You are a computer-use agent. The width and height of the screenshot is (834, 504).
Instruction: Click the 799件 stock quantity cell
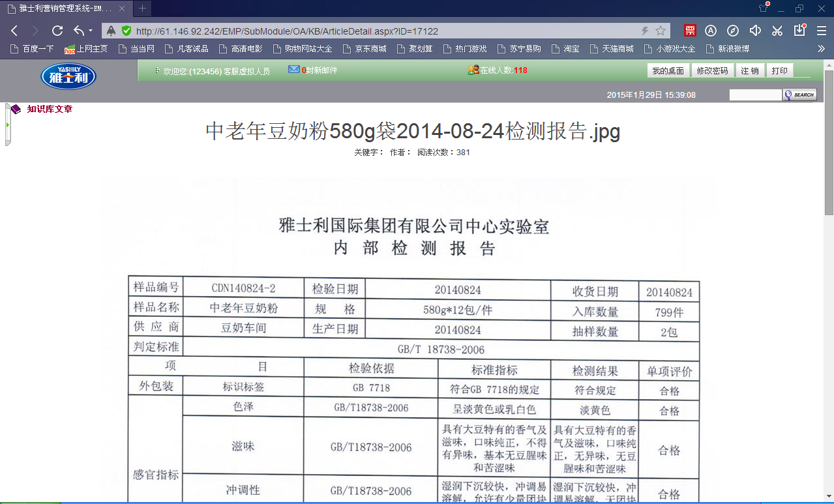tap(669, 312)
